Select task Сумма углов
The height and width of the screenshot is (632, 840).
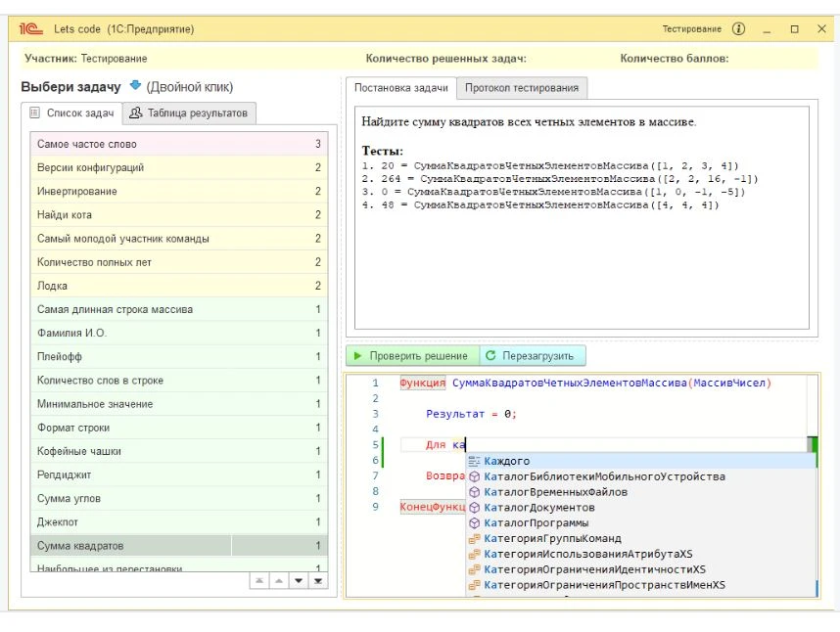pos(179,498)
